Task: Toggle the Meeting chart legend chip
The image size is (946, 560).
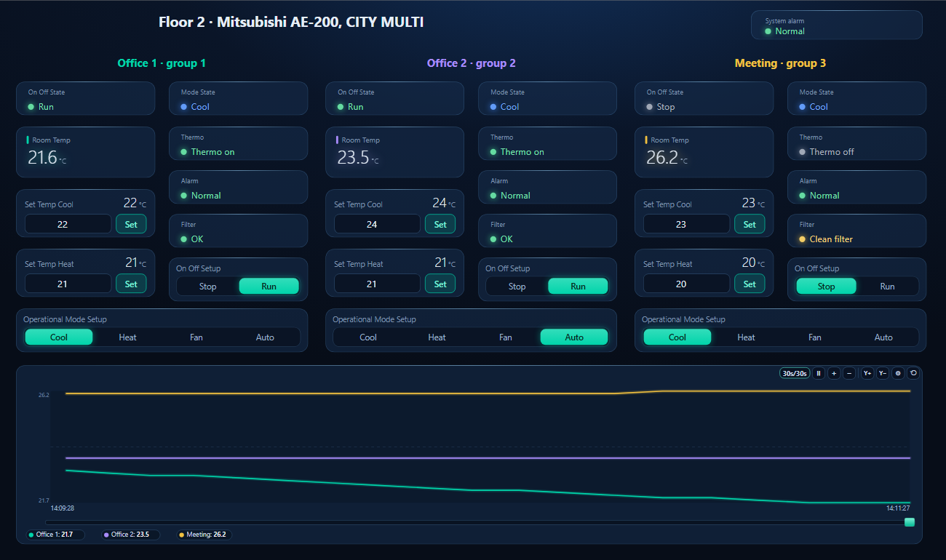Action: pyautogui.click(x=204, y=535)
